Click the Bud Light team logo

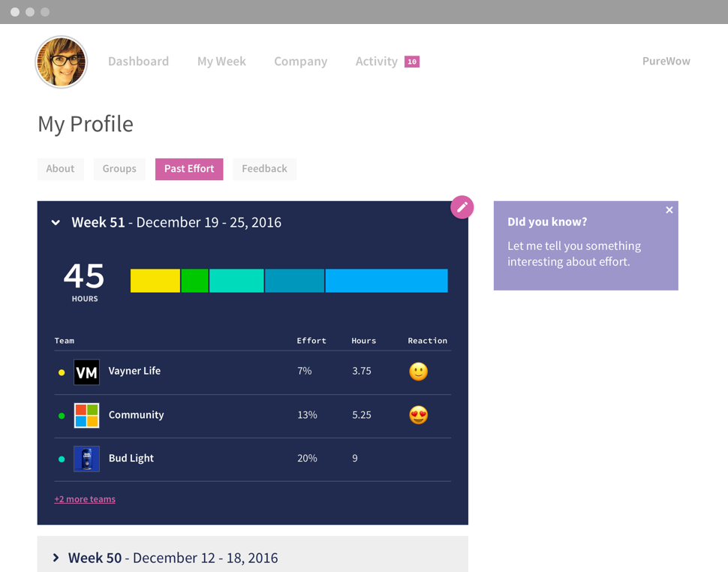(x=86, y=459)
